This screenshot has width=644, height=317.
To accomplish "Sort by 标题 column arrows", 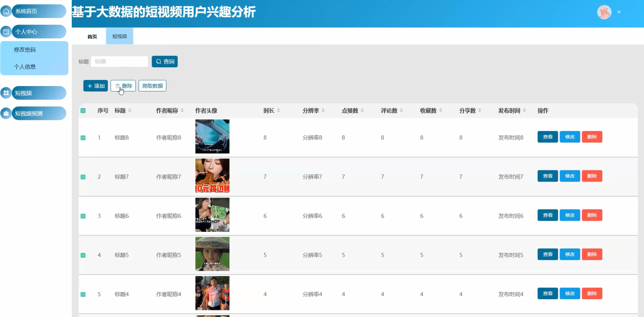I will click(x=130, y=111).
